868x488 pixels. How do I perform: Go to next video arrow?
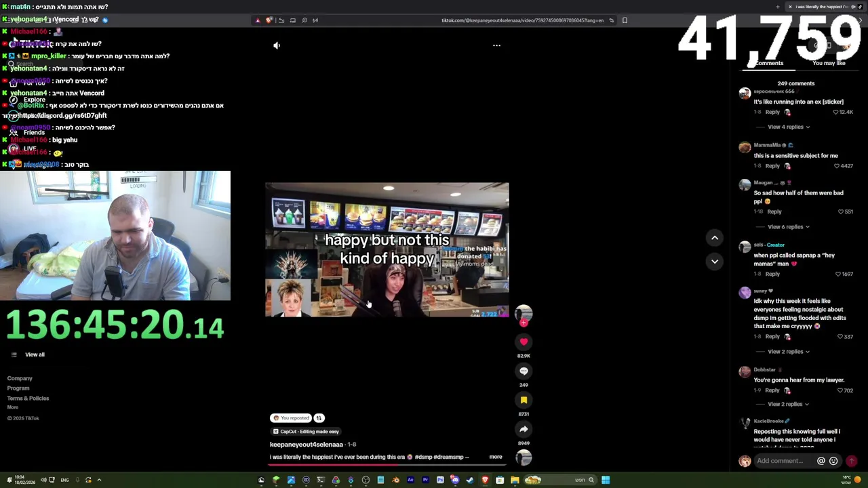715,261
